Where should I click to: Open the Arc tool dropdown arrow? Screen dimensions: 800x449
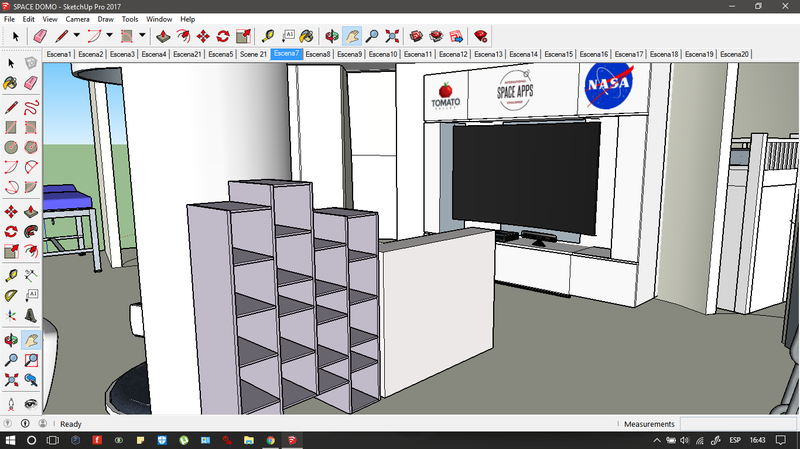[x=109, y=35]
